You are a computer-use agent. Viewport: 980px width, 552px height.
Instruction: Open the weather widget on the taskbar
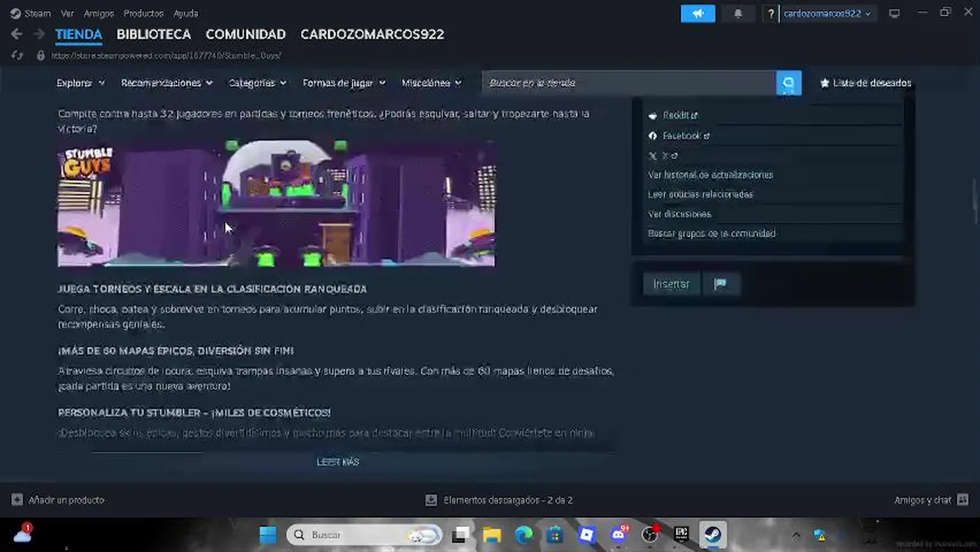pyautogui.click(x=22, y=534)
